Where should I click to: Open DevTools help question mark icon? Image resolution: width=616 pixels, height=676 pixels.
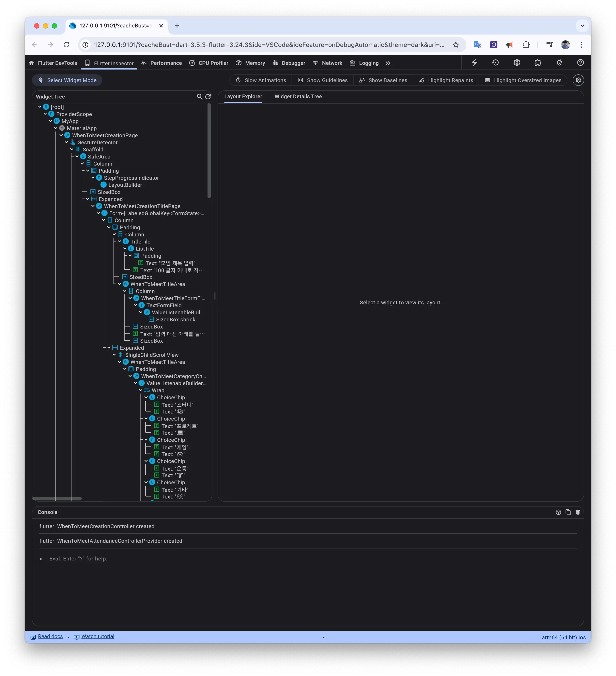[x=580, y=63]
